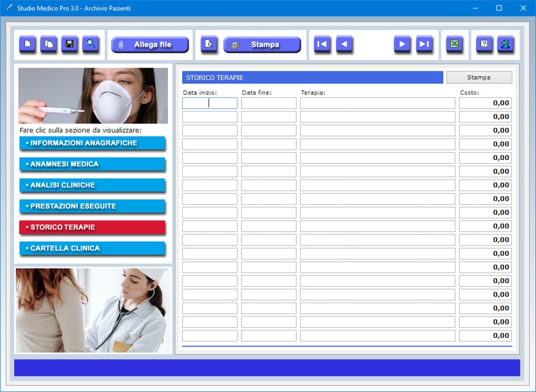Click the Search magnifier icon
This screenshot has height=392, width=536.
click(90, 44)
